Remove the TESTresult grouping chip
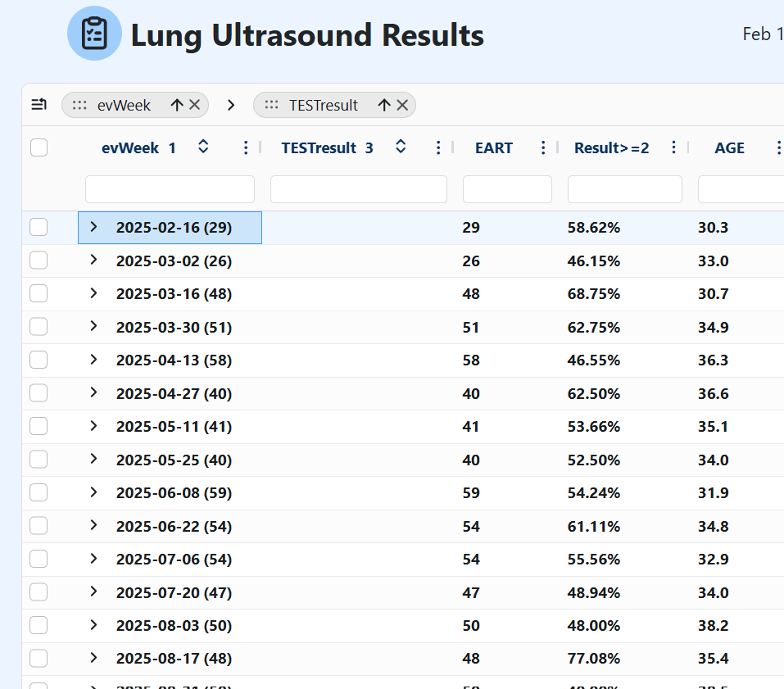784x689 pixels. (402, 105)
